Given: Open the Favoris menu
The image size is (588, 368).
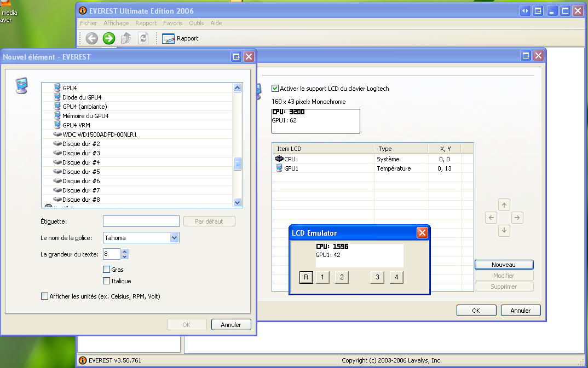Looking at the screenshot, I should click(172, 23).
